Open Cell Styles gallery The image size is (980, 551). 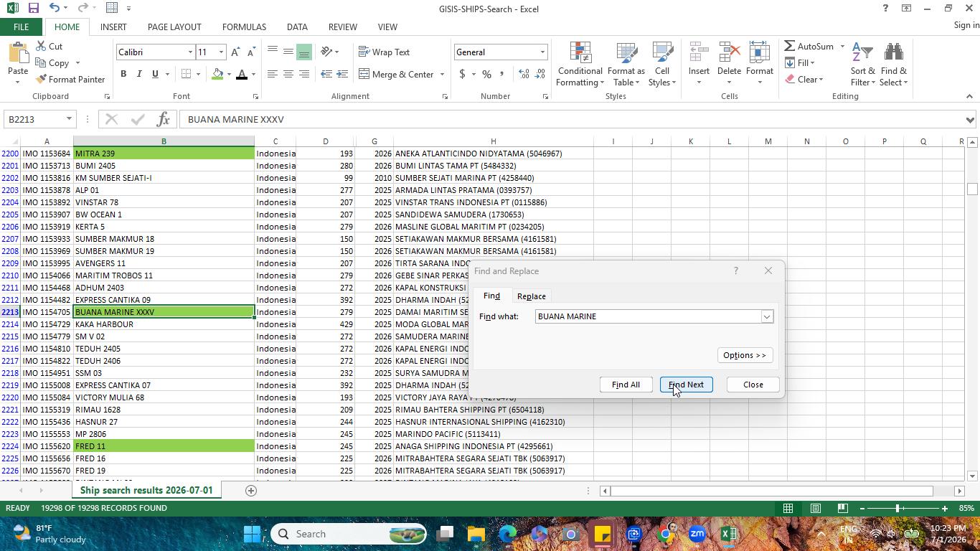click(662, 64)
